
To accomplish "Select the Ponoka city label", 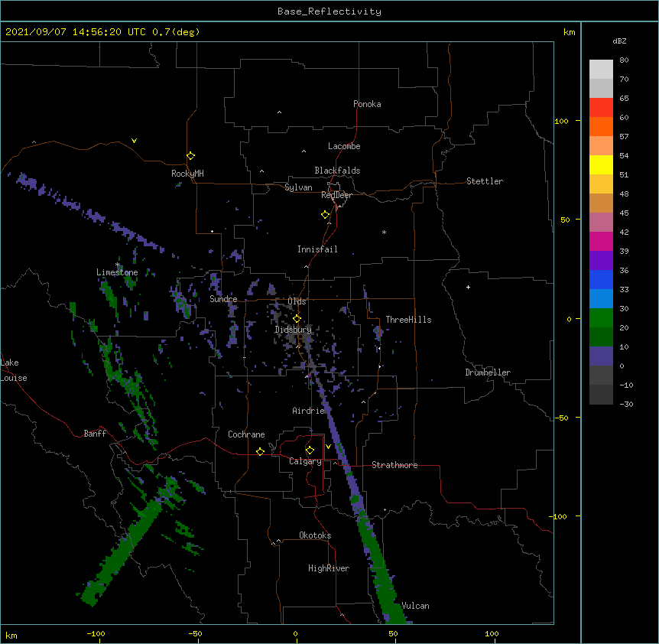I will (x=367, y=104).
